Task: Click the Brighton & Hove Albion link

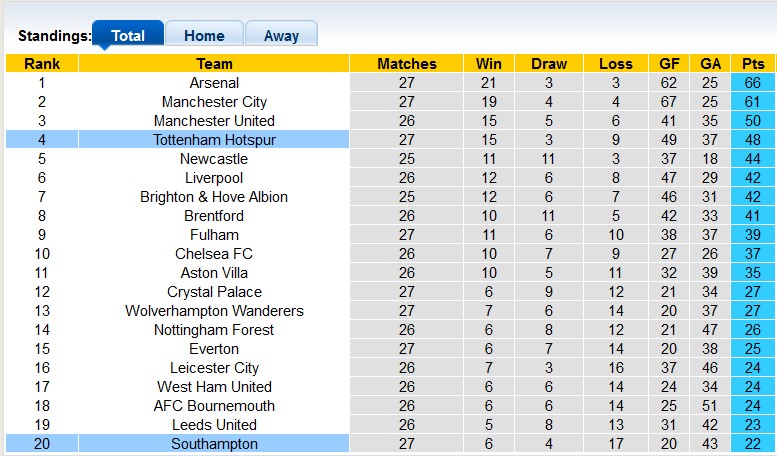Action: [214, 197]
